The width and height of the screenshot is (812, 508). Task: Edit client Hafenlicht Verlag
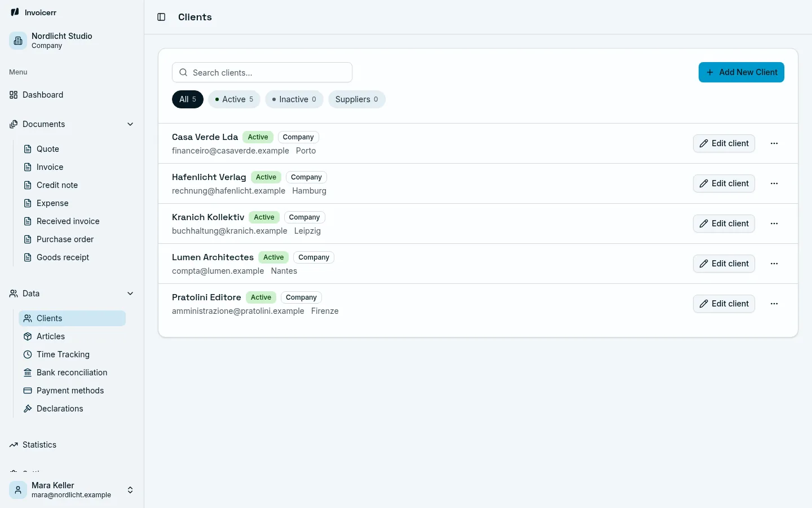click(x=724, y=183)
